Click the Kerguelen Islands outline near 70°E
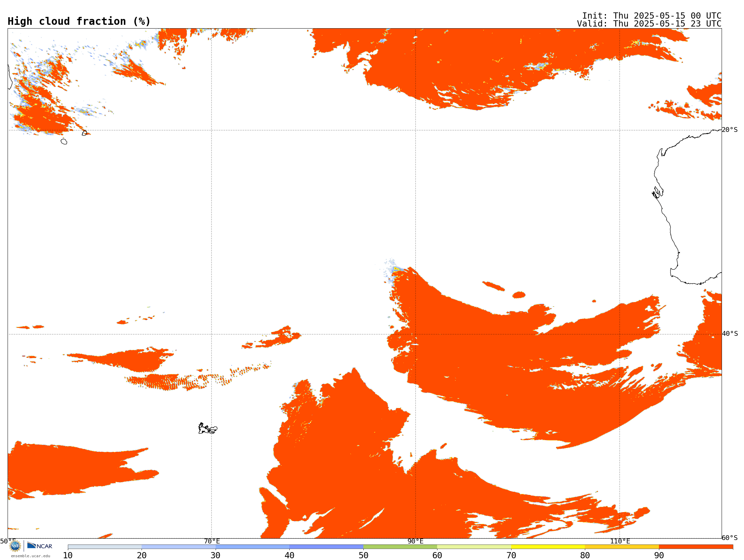Viewport: 744px width, 560px height. 208,428
